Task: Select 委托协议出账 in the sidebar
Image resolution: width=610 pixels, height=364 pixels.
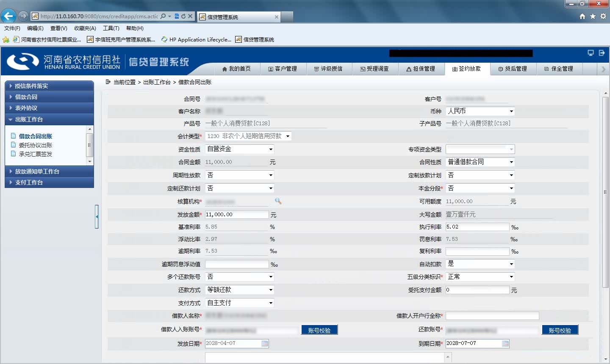Action: click(36, 145)
